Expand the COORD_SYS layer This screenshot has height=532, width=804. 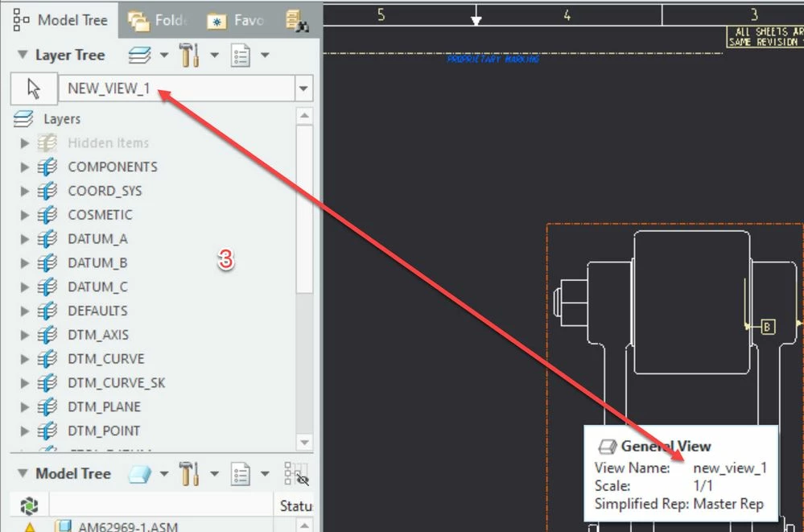[25, 191]
